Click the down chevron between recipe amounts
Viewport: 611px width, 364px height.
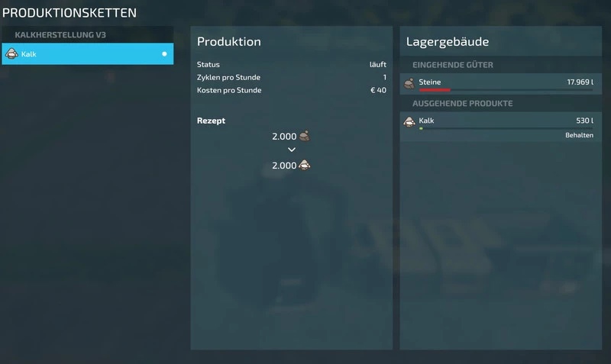tap(292, 150)
